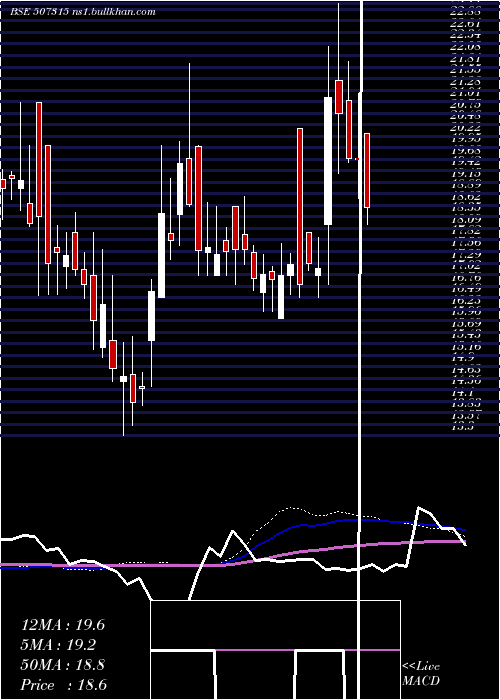Click the 14.1 price axis label
The width and height of the screenshot is (500, 700).
(462, 393)
